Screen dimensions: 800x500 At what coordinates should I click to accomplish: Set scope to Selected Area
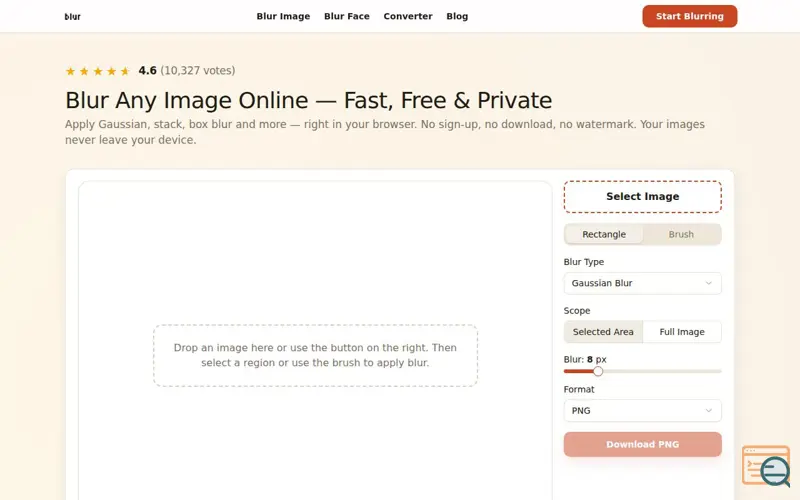pyautogui.click(x=603, y=332)
